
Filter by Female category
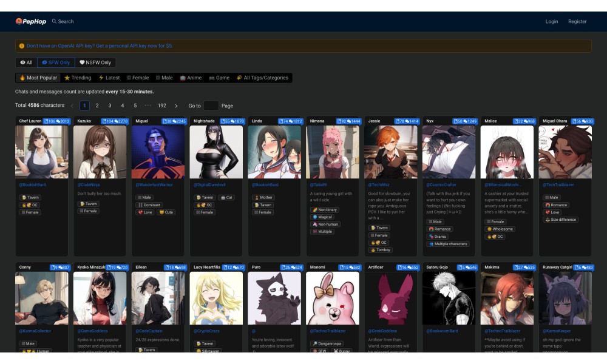pyautogui.click(x=138, y=78)
